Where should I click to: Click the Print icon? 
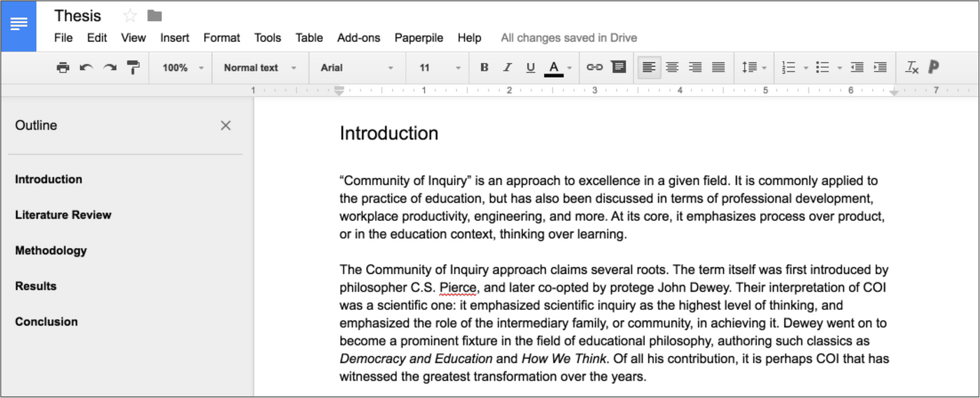click(x=63, y=68)
